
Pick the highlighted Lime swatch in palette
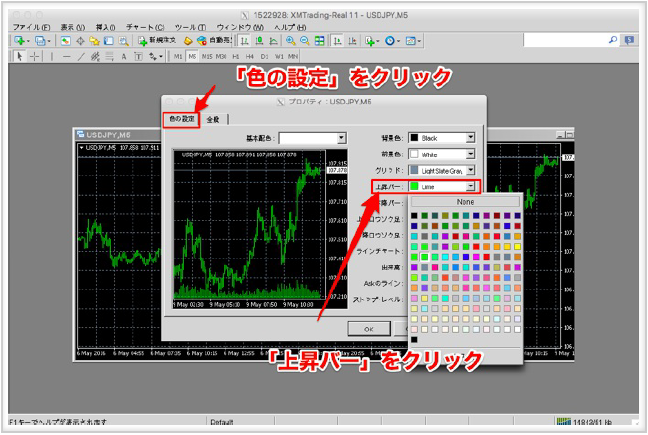pyautogui.click(x=425, y=257)
